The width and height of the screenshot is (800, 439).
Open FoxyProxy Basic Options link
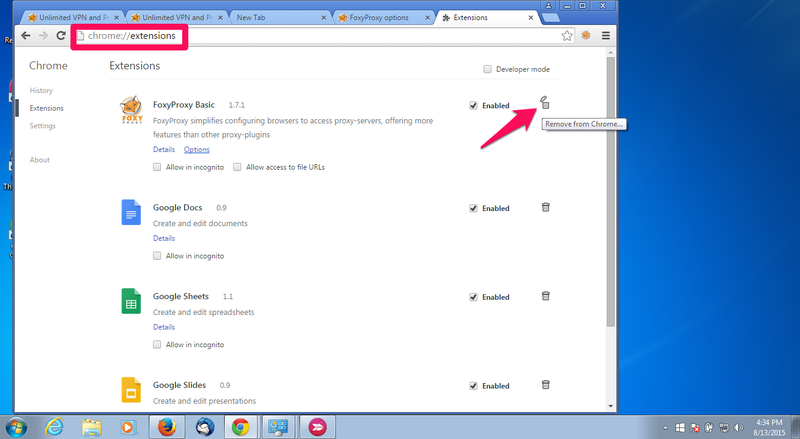pyautogui.click(x=196, y=150)
